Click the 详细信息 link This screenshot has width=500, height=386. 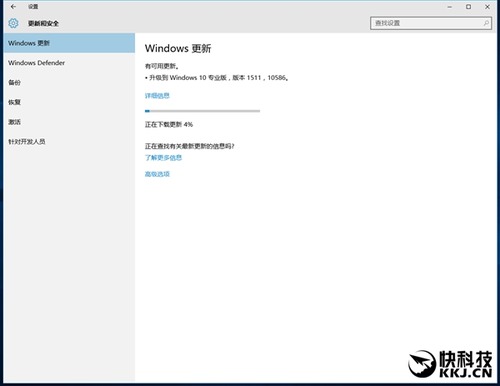(x=157, y=96)
